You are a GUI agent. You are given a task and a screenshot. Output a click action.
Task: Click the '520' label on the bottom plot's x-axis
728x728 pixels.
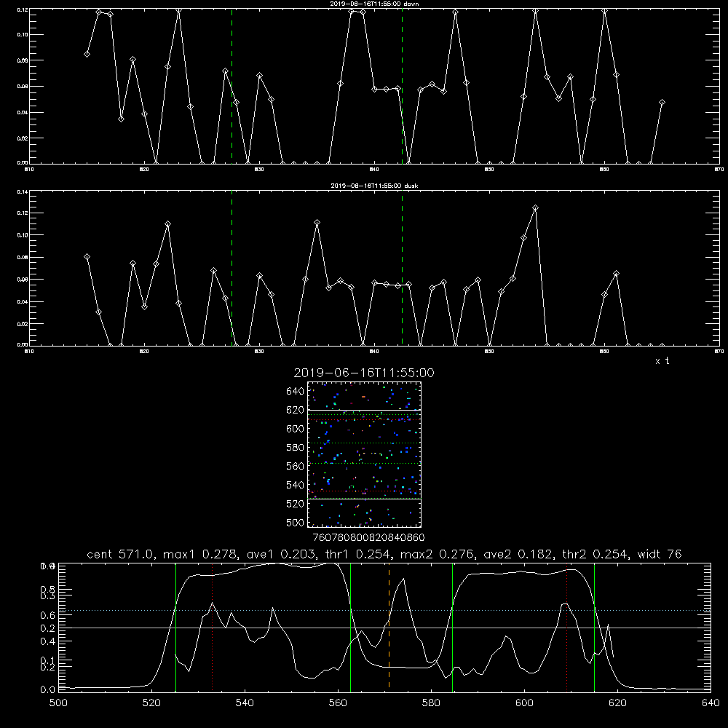(x=151, y=703)
